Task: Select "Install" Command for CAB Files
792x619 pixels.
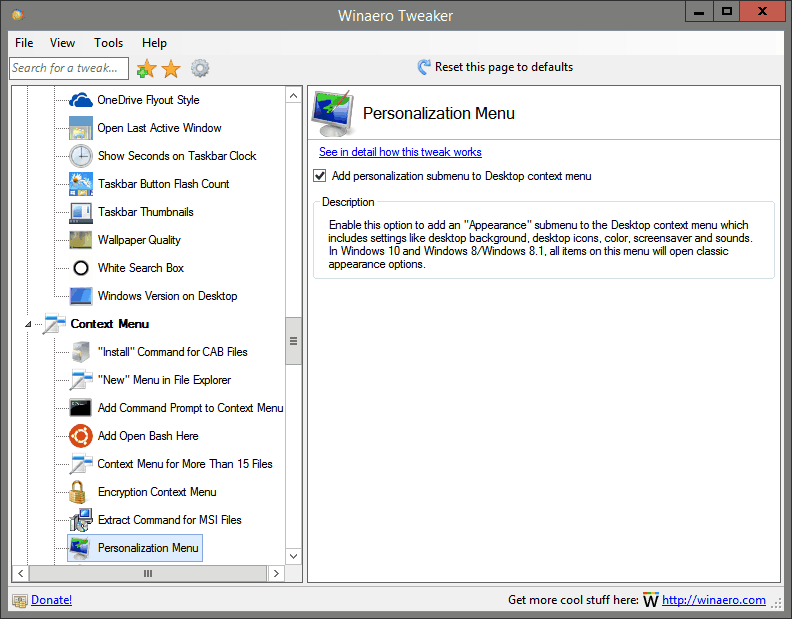Action: (x=173, y=352)
